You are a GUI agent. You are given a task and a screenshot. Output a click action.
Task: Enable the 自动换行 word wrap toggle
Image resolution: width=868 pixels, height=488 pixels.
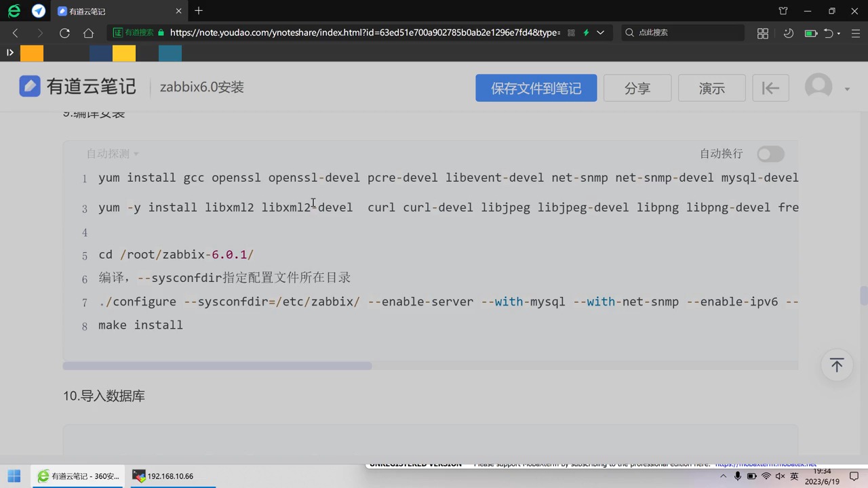(770, 154)
